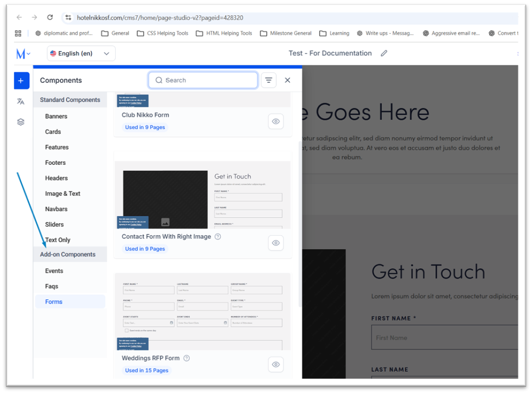Image resolution: width=532 pixels, height=394 pixels.
Task: Select the Image & Text category
Action: (63, 193)
